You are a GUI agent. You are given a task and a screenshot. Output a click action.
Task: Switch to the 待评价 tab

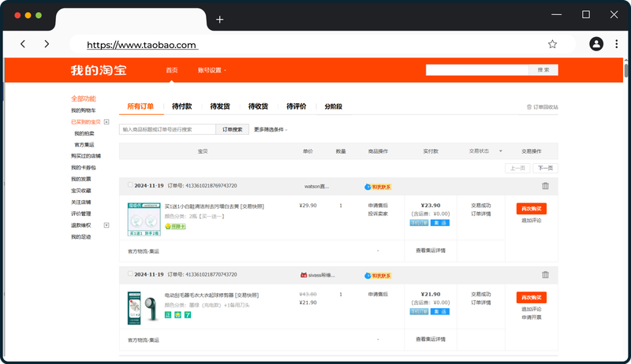pyautogui.click(x=297, y=106)
